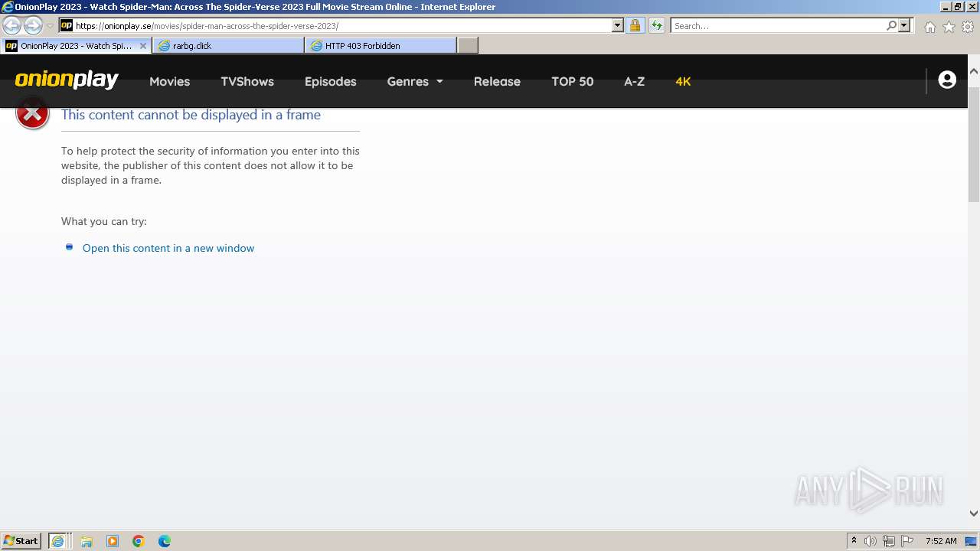Click the page scrollbar up arrow
This screenshot has height=551, width=980.
(974, 71)
